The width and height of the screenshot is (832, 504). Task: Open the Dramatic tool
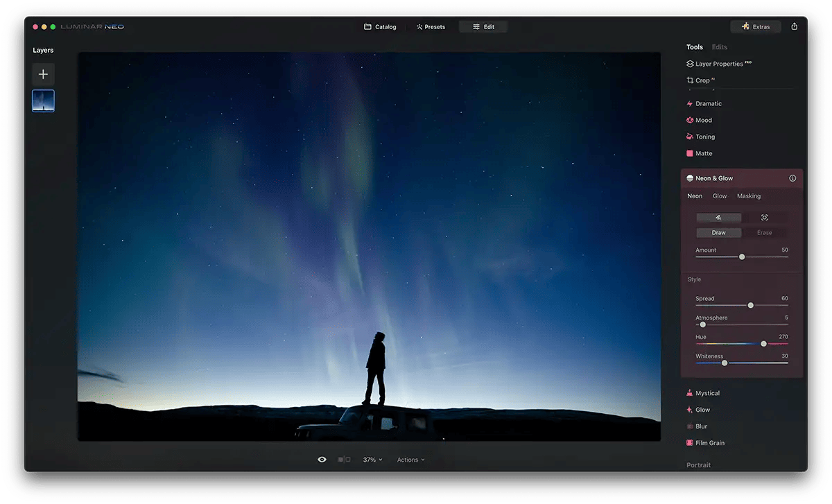click(x=708, y=103)
